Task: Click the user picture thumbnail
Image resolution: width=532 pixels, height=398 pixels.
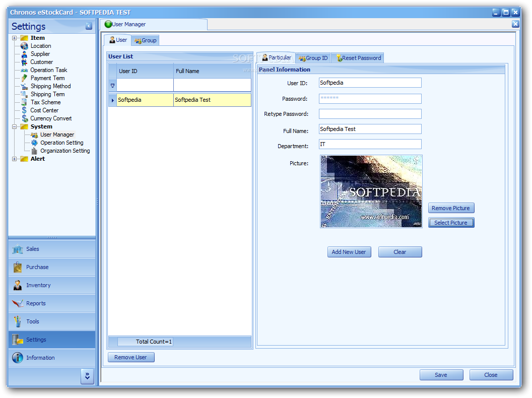Action: point(371,191)
